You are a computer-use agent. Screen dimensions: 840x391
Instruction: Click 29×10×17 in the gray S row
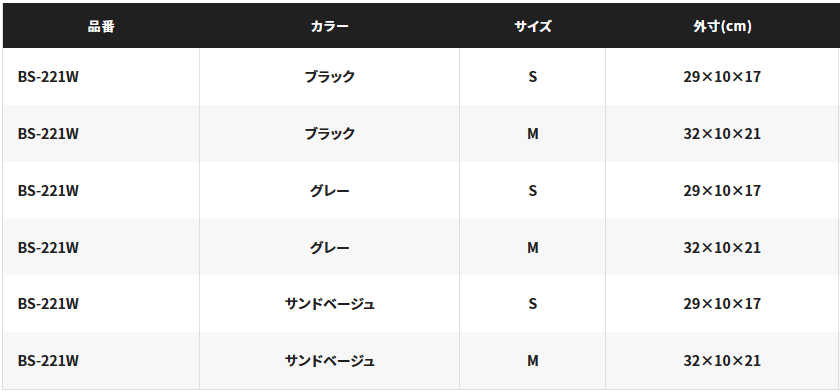point(722,191)
